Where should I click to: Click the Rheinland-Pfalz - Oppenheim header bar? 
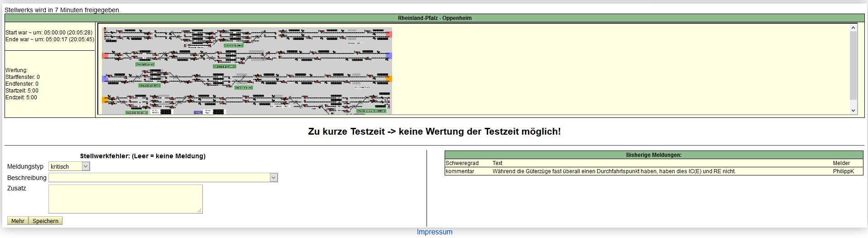pos(435,18)
